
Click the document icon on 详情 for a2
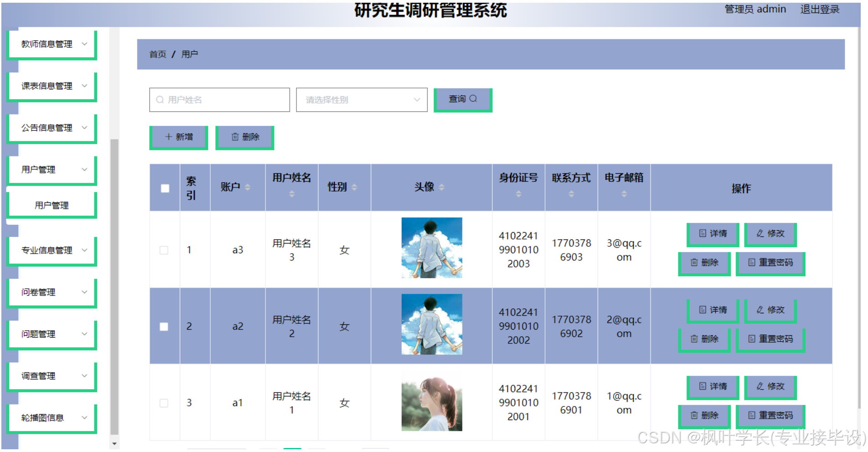(703, 310)
